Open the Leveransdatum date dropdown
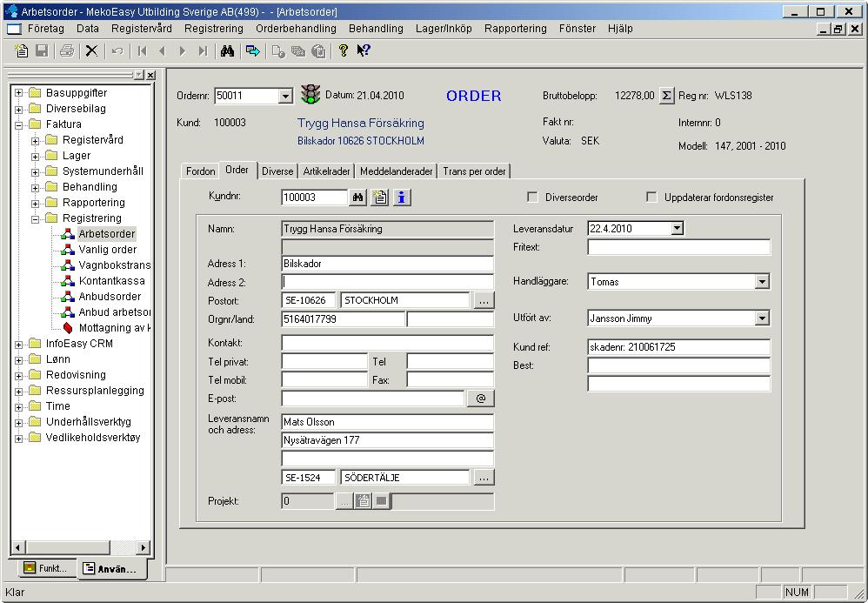868x603 pixels. point(677,228)
